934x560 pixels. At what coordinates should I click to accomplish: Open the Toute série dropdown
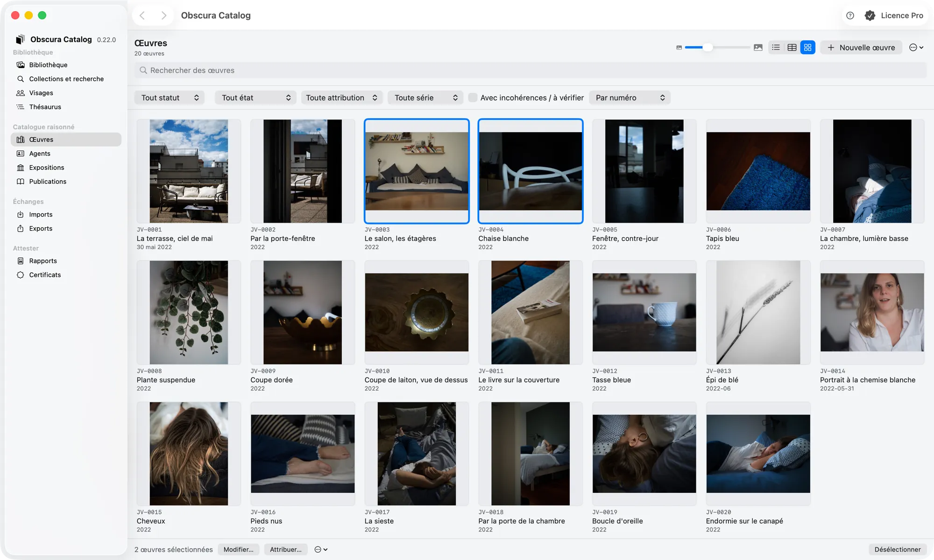(425, 98)
